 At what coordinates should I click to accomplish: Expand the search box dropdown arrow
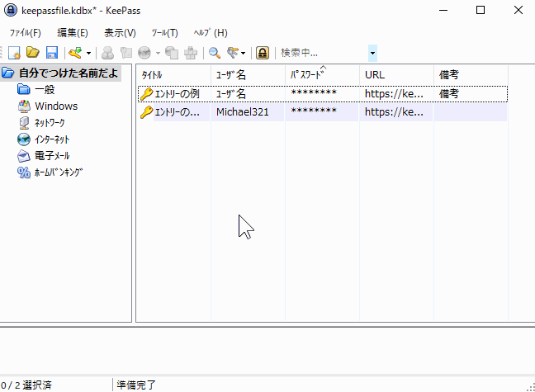[x=372, y=53]
